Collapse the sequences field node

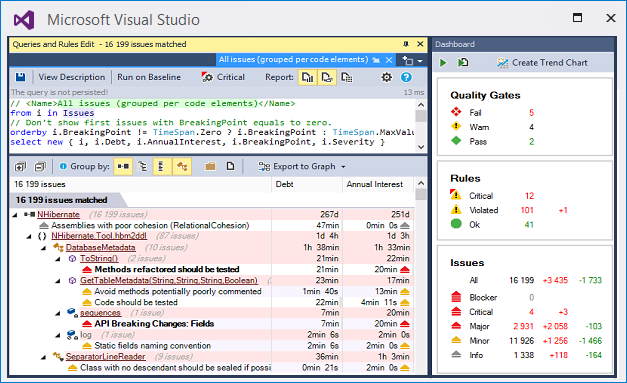coord(58,313)
